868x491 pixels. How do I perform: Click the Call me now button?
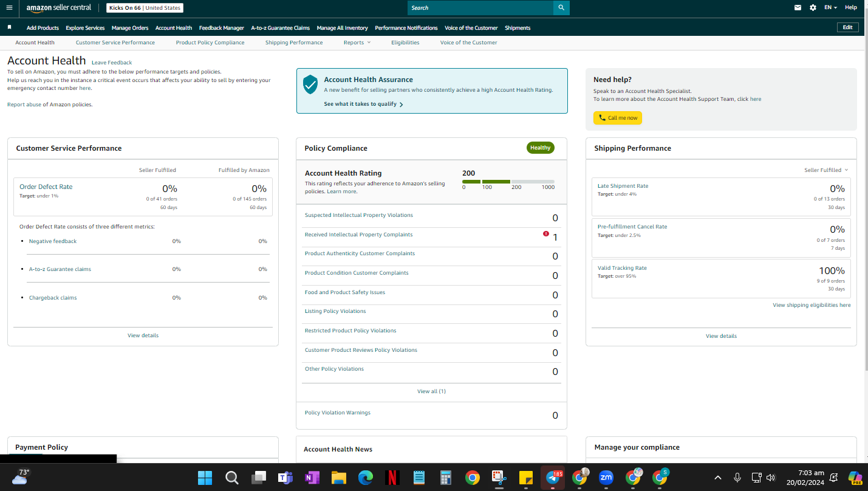pyautogui.click(x=618, y=118)
